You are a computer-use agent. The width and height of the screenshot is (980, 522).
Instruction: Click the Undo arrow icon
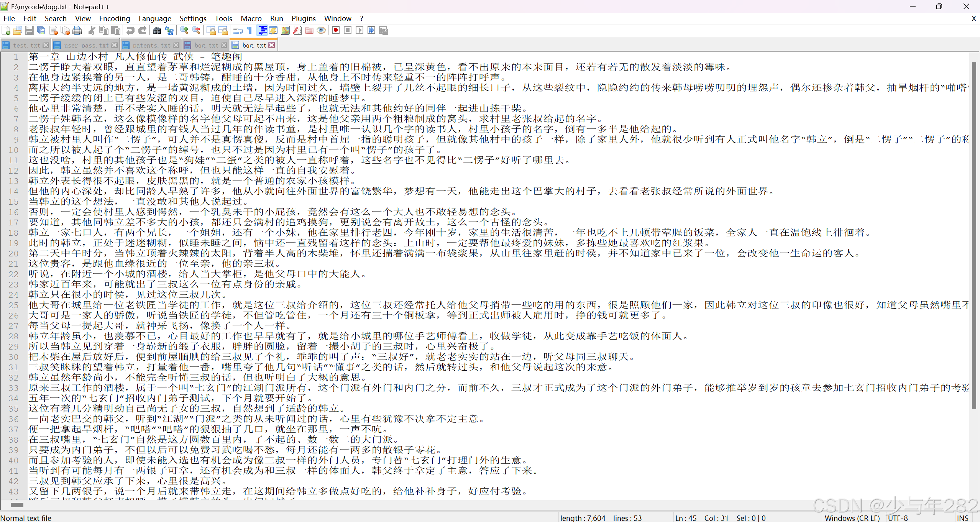click(x=130, y=30)
